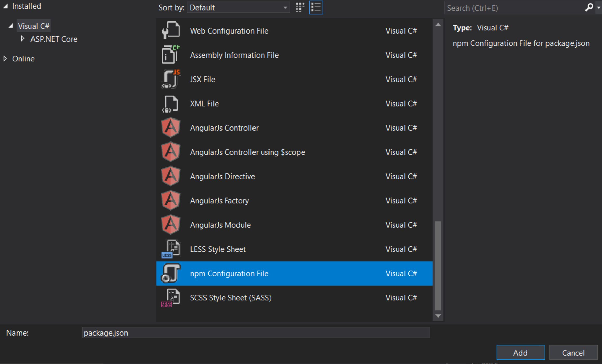Scroll down the file templates list
Viewport: 602px width, 364px height.
click(x=438, y=317)
